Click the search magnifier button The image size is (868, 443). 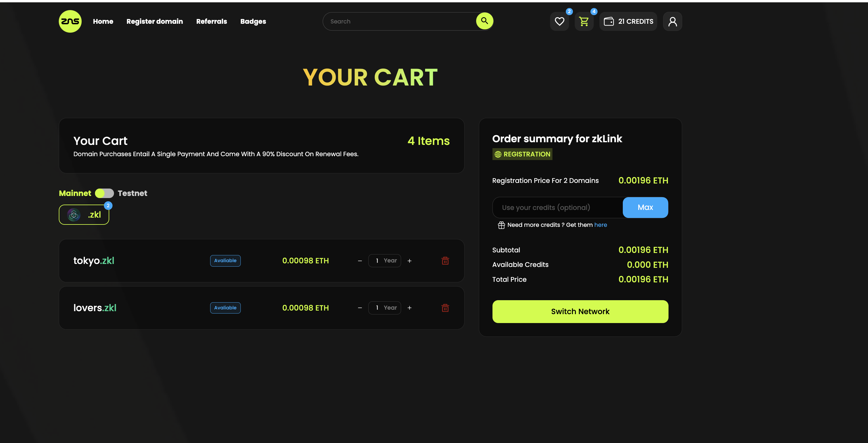(484, 21)
